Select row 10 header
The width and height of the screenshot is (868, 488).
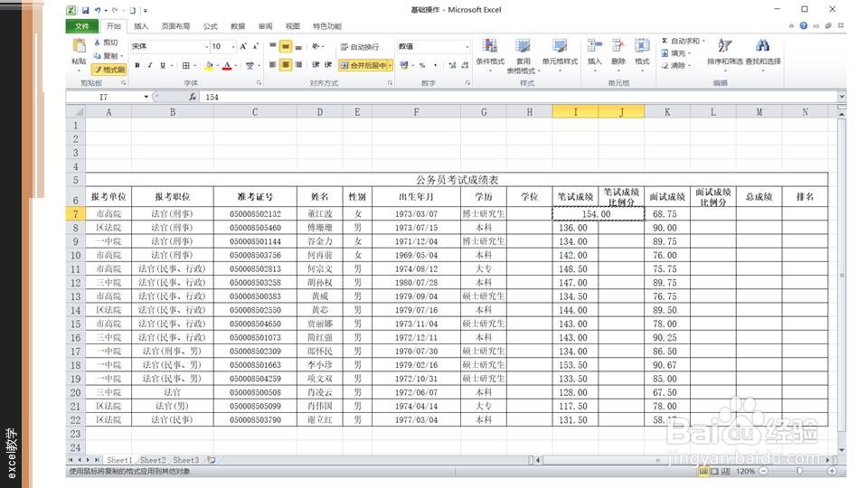point(75,255)
